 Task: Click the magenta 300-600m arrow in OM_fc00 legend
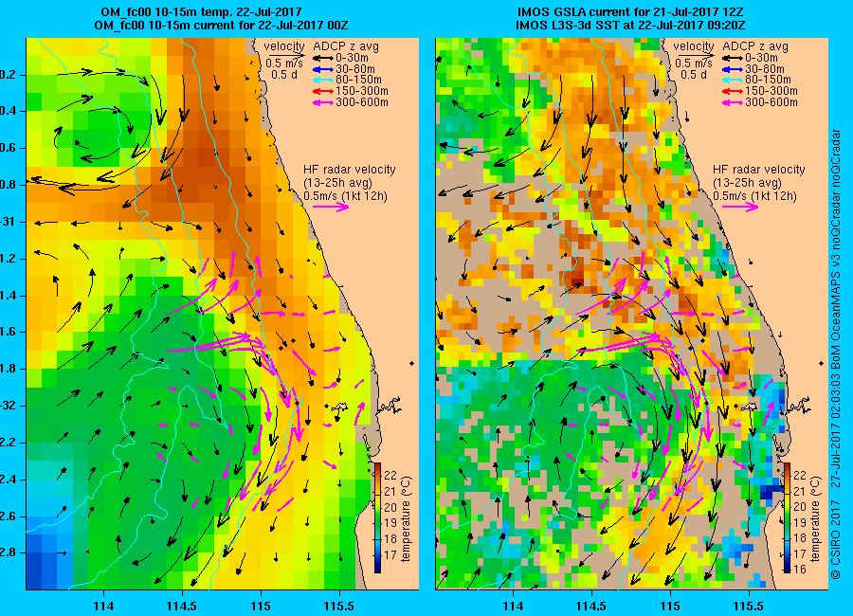(322, 102)
